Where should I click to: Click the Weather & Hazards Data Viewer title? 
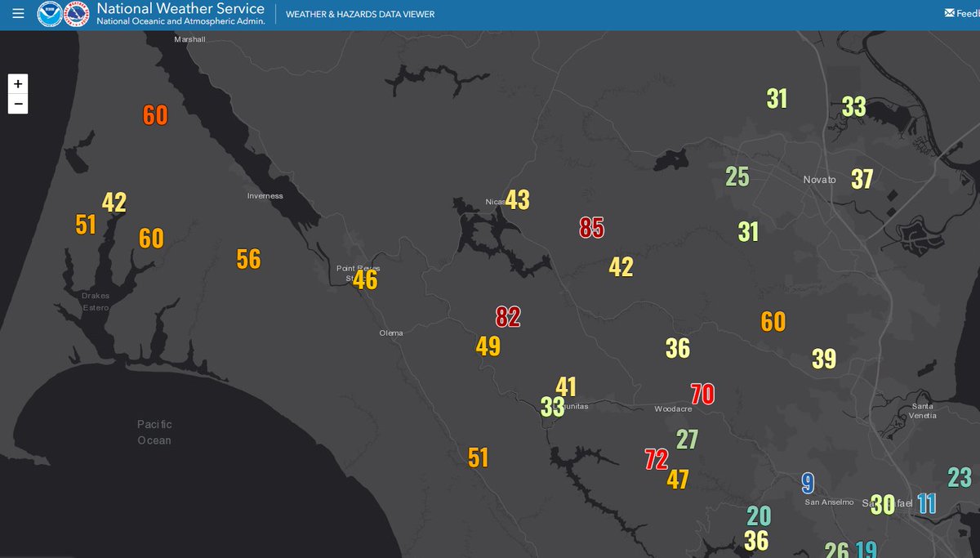coord(360,15)
